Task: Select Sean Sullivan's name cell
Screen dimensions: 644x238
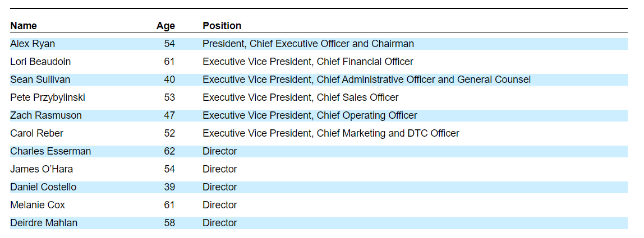Action: coord(40,80)
